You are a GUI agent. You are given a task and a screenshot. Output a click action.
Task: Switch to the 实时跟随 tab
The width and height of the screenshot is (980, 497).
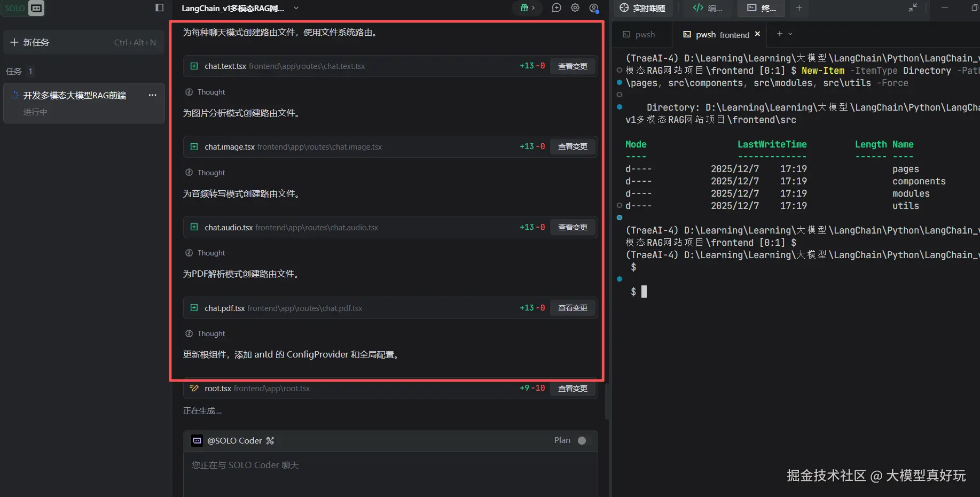coord(643,8)
